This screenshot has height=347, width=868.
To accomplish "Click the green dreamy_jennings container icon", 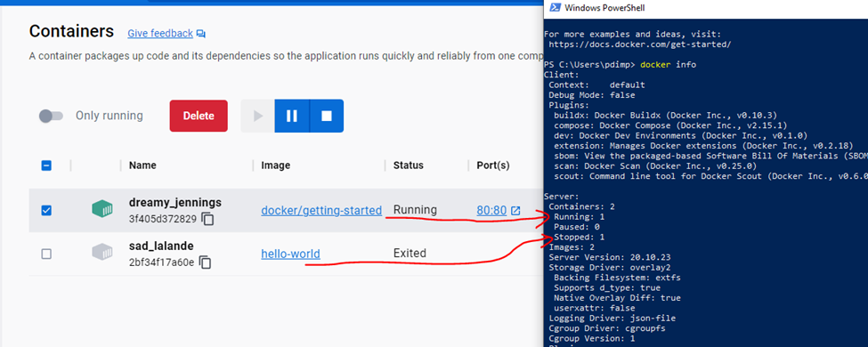I will tap(101, 208).
